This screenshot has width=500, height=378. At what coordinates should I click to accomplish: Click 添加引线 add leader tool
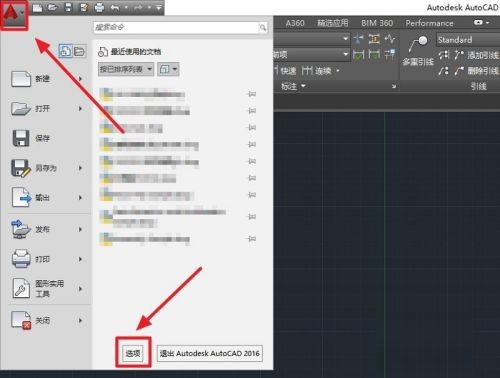477,55
